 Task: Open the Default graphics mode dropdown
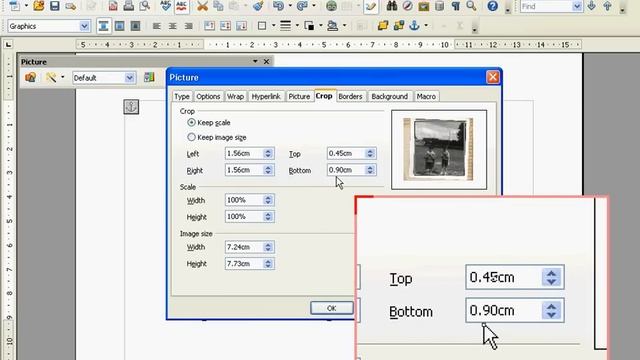coord(129,78)
